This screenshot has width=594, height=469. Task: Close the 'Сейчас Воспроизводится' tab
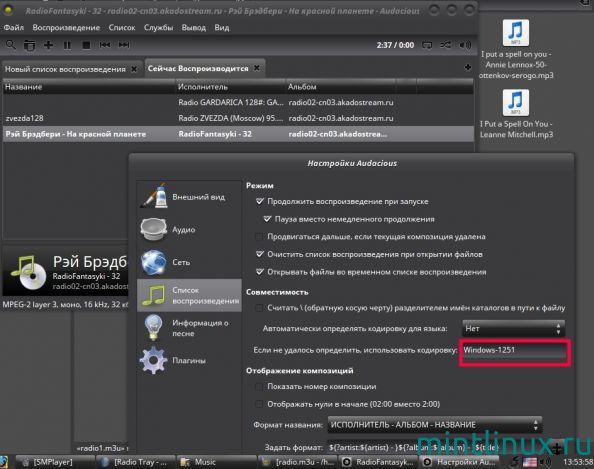(x=257, y=68)
